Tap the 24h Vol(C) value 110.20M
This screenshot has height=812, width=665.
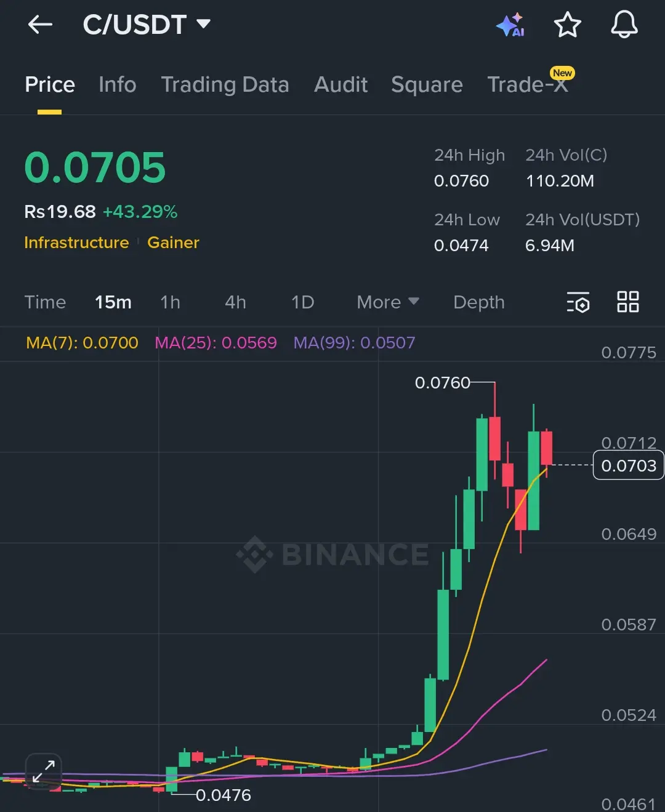tap(560, 181)
